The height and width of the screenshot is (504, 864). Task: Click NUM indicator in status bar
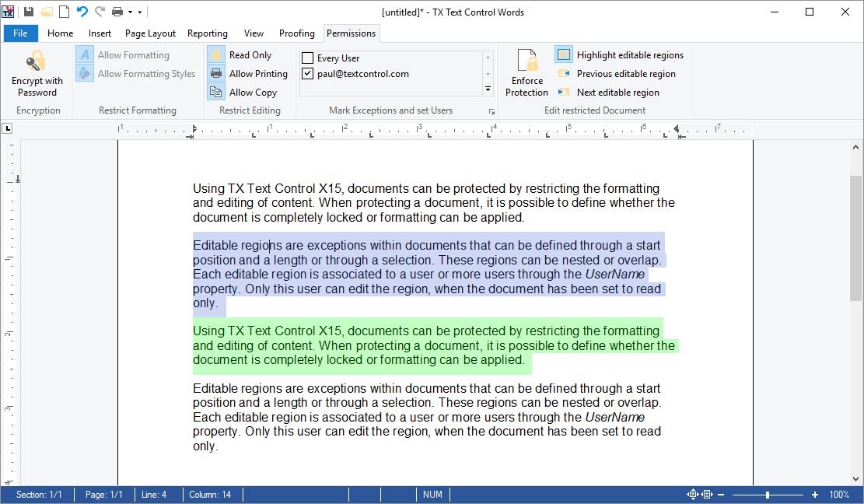432,495
